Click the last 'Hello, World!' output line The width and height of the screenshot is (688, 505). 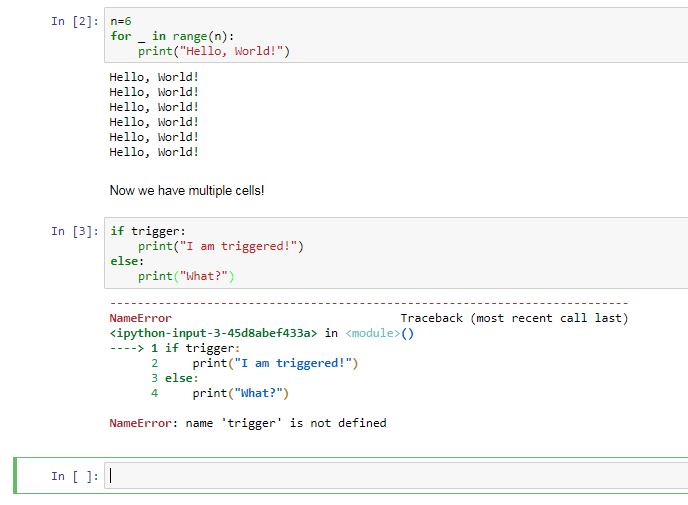pos(154,152)
